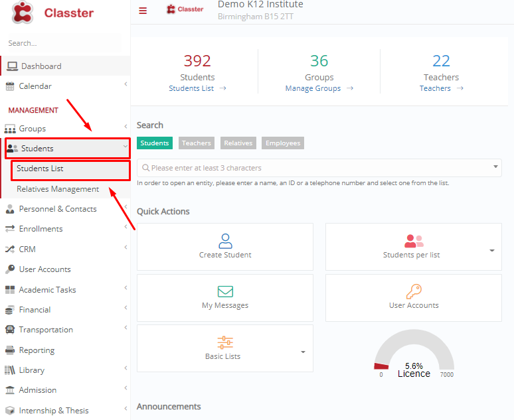Open the My Messages quick action

click(225, 298)
